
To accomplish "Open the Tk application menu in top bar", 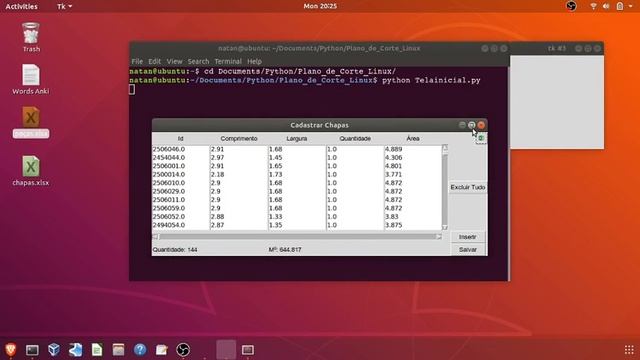I will (x=64, y=6).
